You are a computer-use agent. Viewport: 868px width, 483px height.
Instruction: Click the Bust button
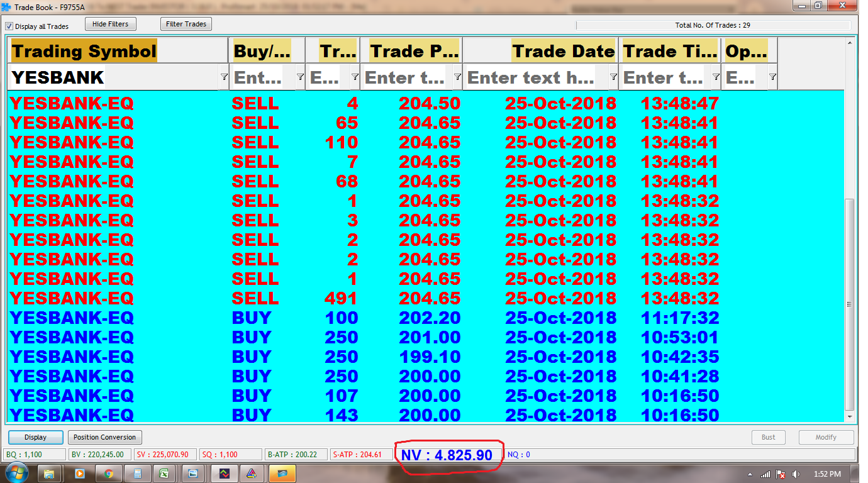769,437
